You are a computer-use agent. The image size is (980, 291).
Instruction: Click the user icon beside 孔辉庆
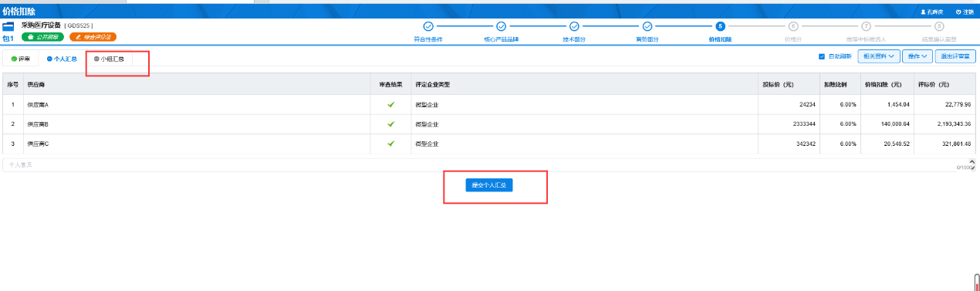point(923,12)
